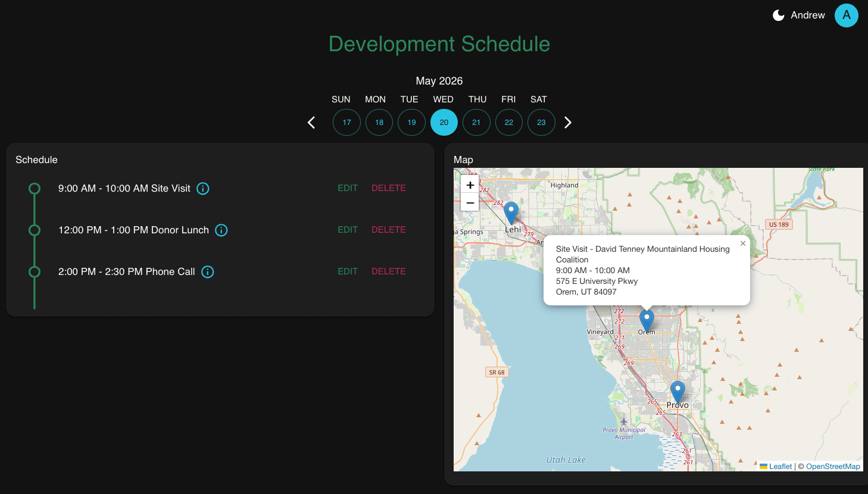
Task: Select Sunday 17 date
Action: (346, 123)
